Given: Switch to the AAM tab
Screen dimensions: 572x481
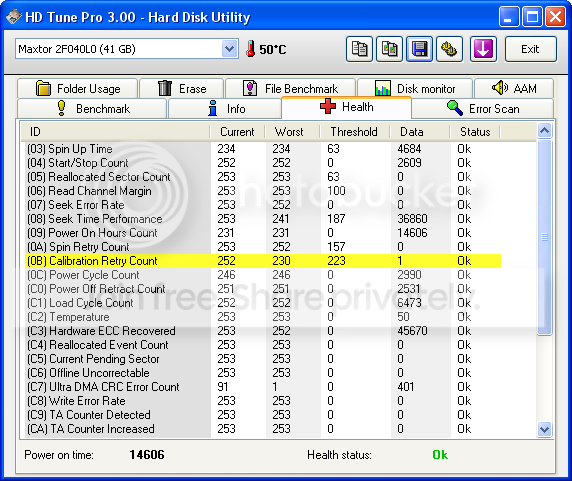Looking at the screenshot, I should 514,89.
